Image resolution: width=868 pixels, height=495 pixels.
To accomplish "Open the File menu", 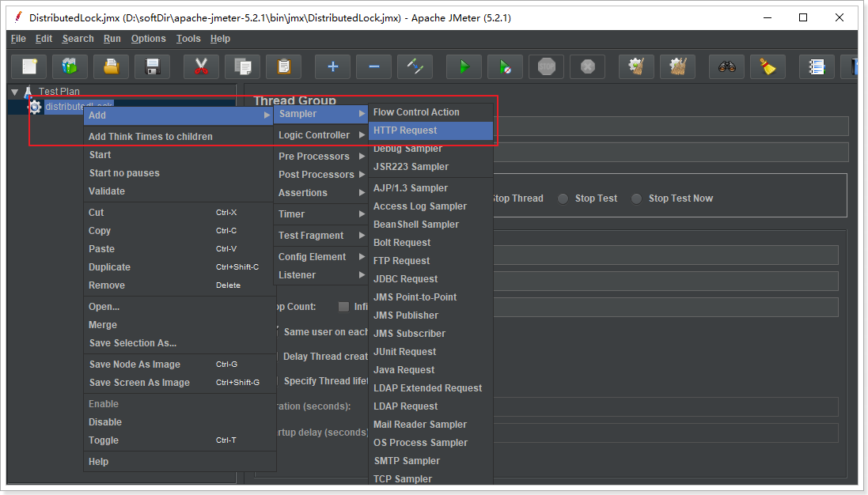I will click(x=18, y=39).
